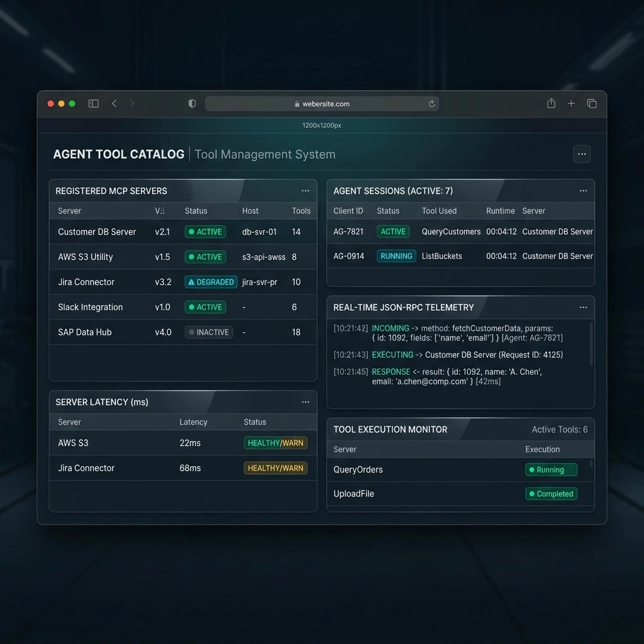
Task: Sort by Status column in MCP Servers table
Action: tap(196, 211)
